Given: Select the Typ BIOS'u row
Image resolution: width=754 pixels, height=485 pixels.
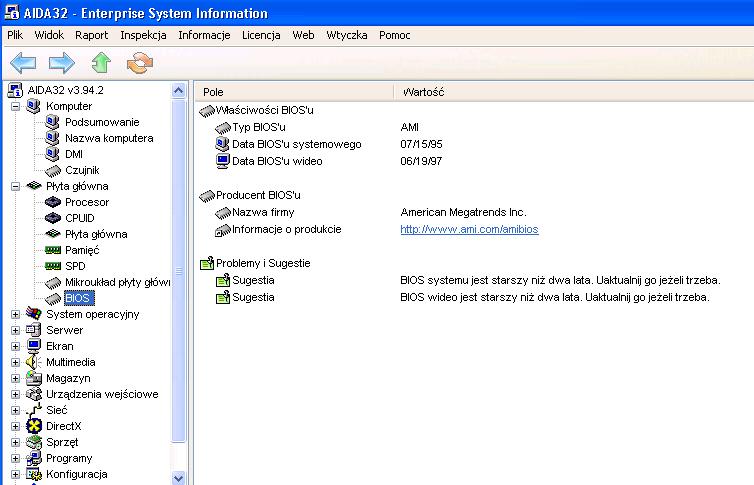Looking at the screenshot, I should click(x=259, y=127).
